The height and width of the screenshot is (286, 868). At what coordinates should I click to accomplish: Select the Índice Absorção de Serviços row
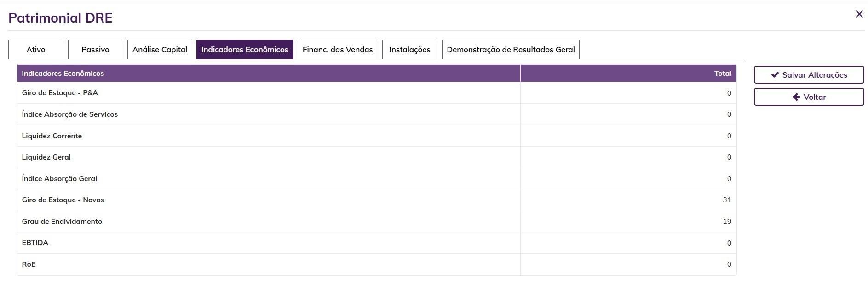[x=70, y=114]
